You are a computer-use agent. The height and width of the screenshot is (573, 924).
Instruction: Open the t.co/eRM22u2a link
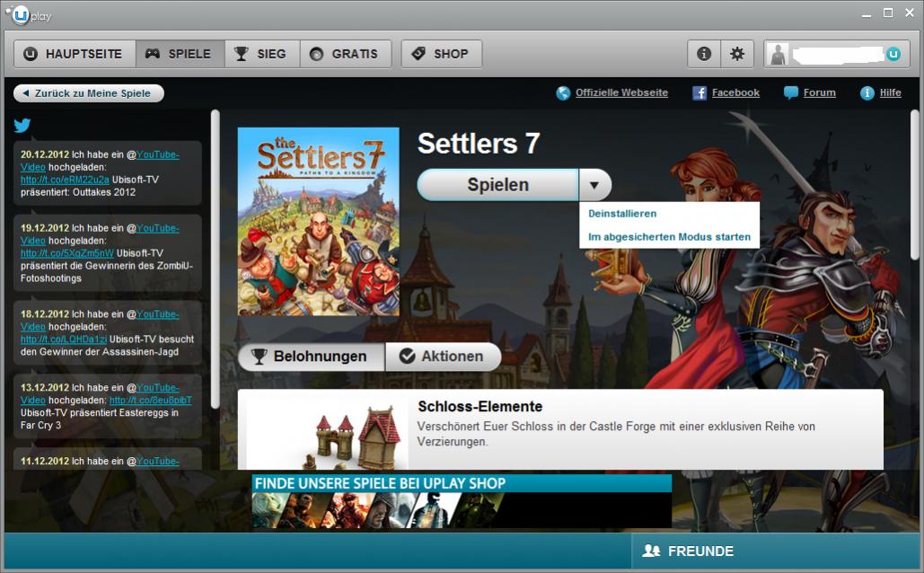click(x=65, y=180)
